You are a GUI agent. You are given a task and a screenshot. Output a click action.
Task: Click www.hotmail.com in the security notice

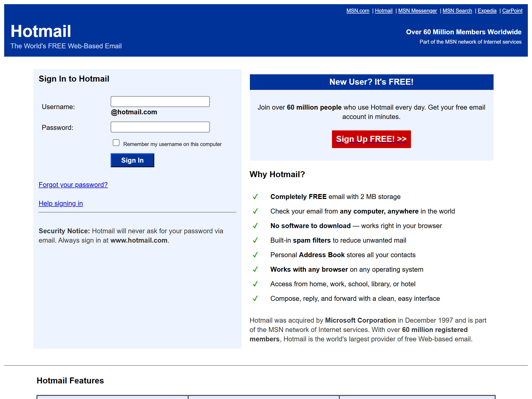pyautogui.click(x=139, y=240)
